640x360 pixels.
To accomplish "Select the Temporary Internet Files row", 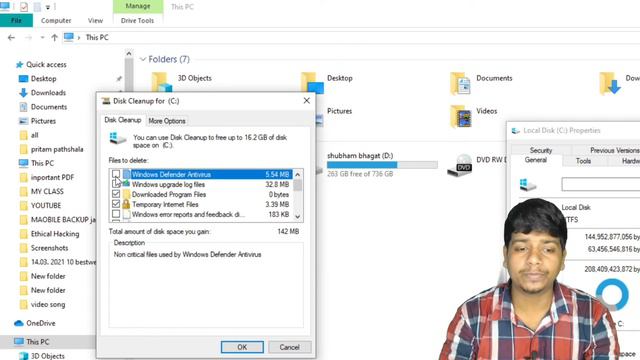I will (x=202, y=204).
